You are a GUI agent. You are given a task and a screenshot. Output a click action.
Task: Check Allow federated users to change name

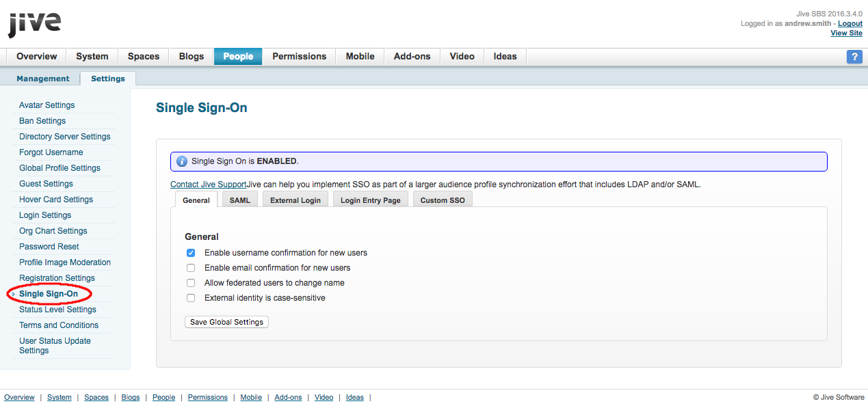click(191, 283)
